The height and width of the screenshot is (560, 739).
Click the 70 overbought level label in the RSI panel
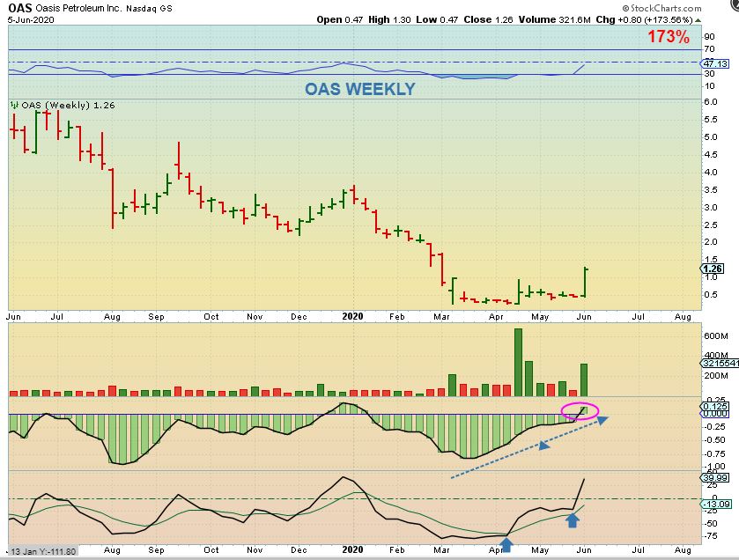click(x=709, y=49)
